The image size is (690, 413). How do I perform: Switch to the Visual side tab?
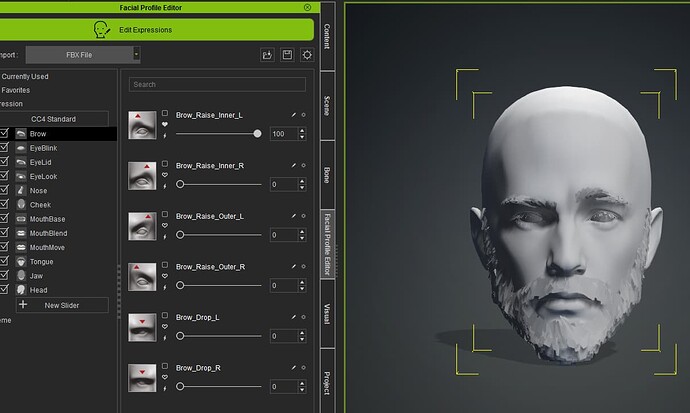click(x=327, y=314)
